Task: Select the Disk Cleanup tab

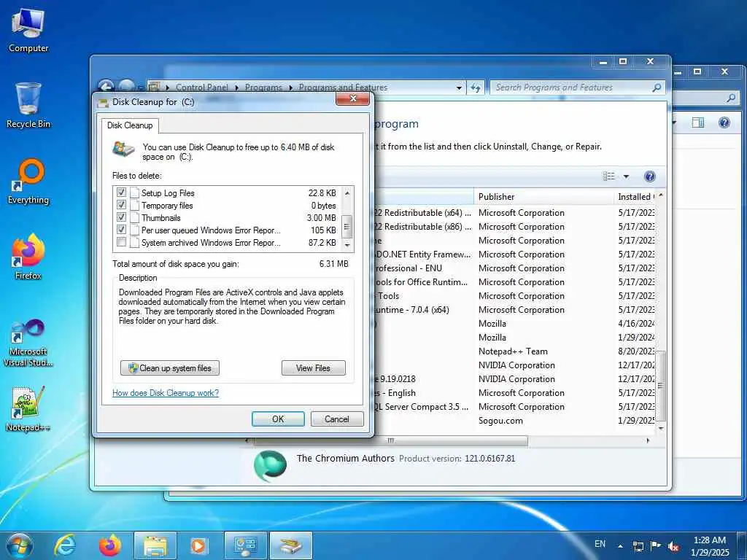Action: [130, 125]
